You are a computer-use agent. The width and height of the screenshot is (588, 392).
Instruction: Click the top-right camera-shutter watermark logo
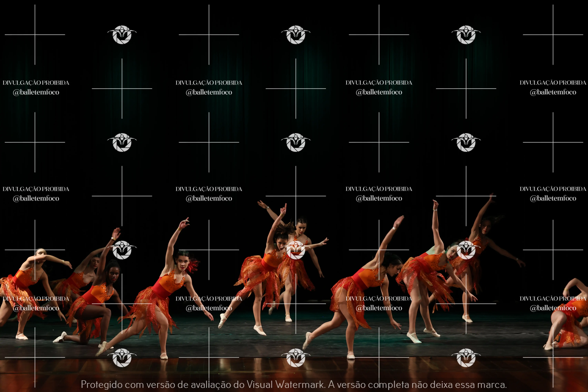tap(466, 35)
